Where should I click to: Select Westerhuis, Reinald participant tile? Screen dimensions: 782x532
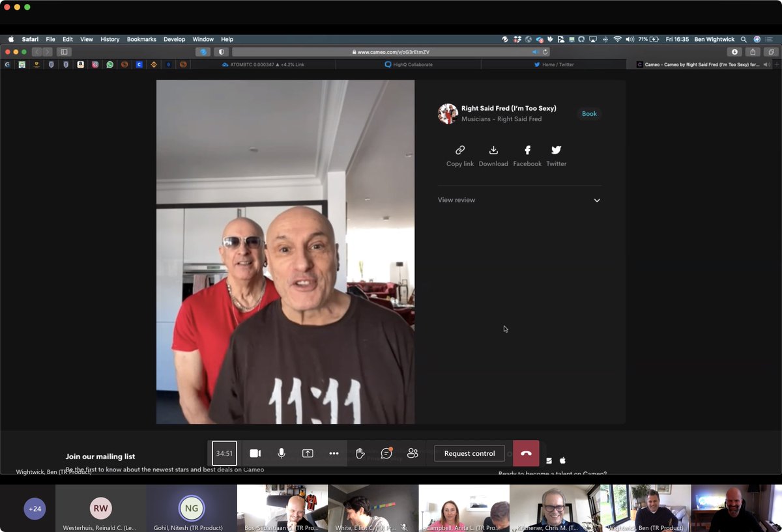click(100, 509)
